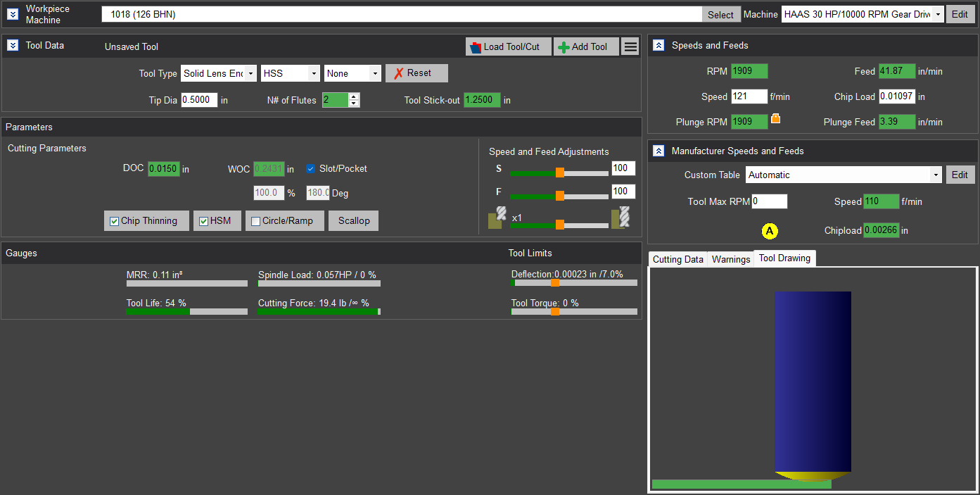Click the large end mill engagement icon
Image resolution: width=980 pixels, height=495 pixels.
(x=620, y=218)
